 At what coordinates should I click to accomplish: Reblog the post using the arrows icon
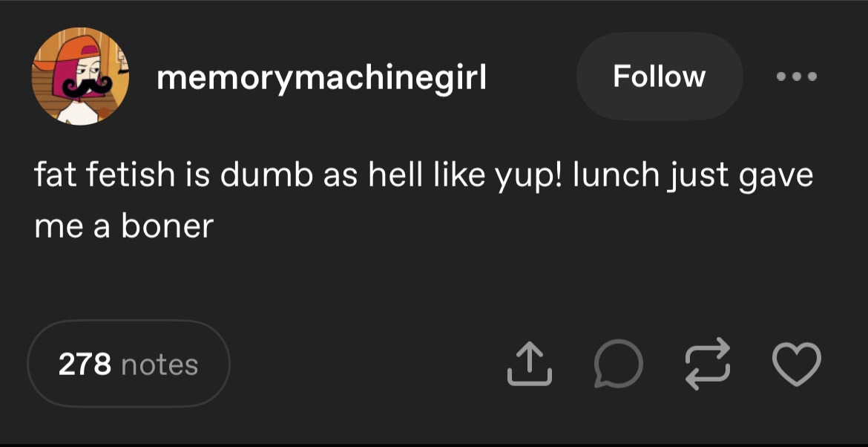click(x=708, y=364)
